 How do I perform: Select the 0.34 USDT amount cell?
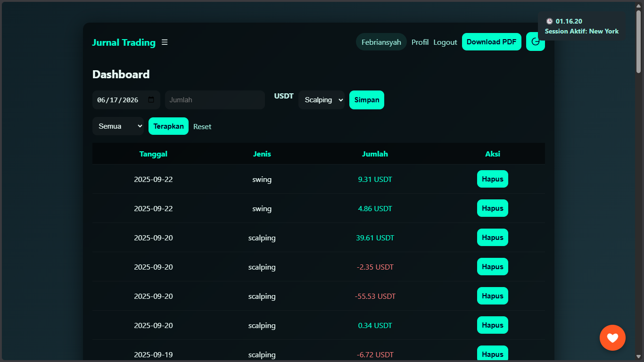(x=375, y=325)
